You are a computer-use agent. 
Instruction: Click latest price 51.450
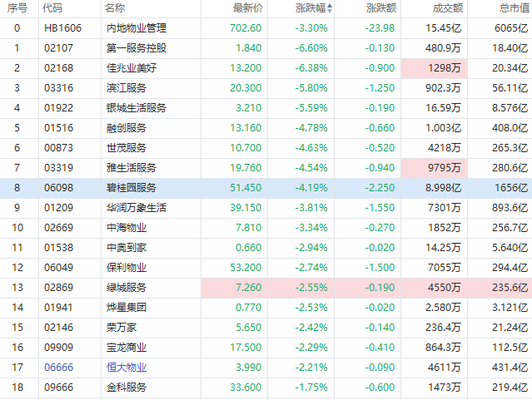[x=246, y=187]
